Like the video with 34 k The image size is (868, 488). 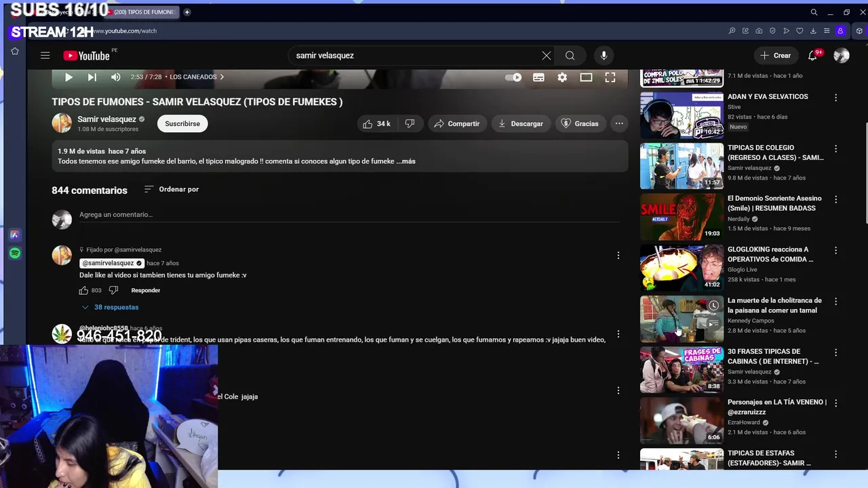(x=377, y=123)
